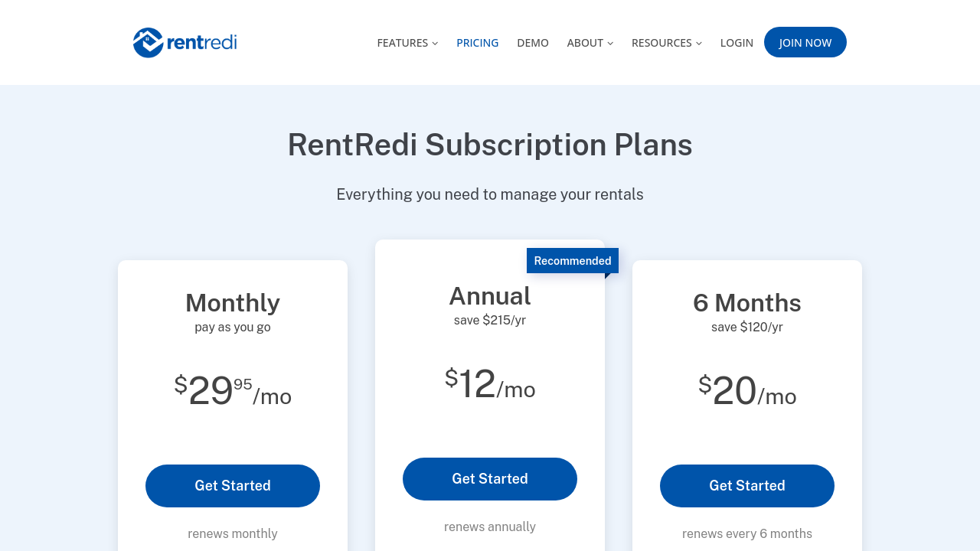Click the 6 Months plan heading
This screenshot has height=551, width=980.
[x=747, y=303]
